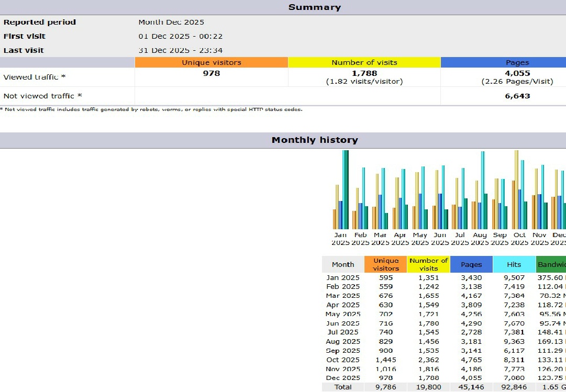Select the yellow Number of visits Summary header

(x=364, y=62)
